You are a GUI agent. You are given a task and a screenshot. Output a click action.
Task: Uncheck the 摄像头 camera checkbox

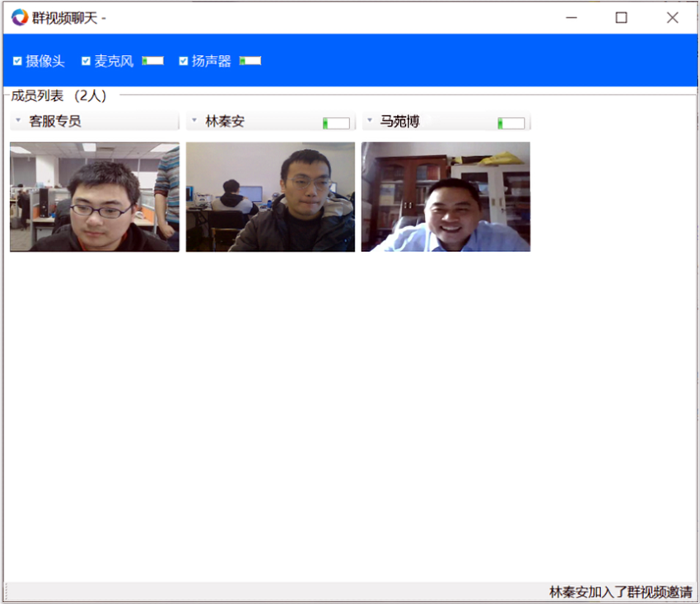click(x=17, y=61)
